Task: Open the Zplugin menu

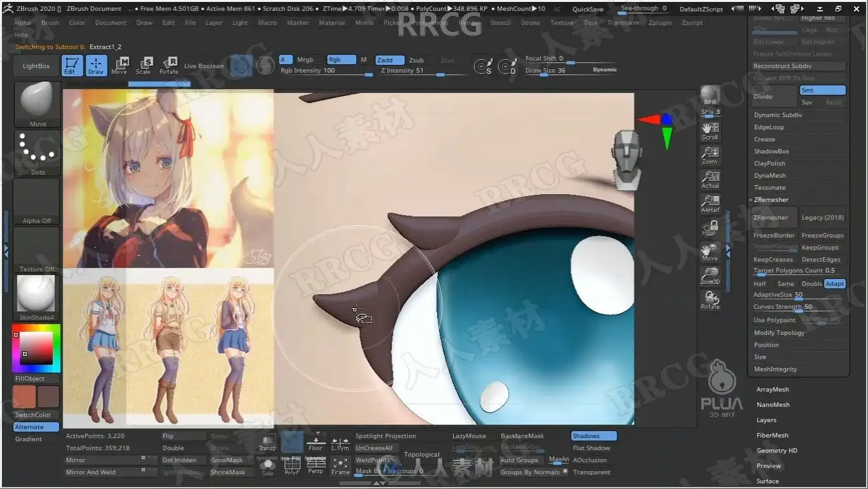Action: (x=660, y=22)
